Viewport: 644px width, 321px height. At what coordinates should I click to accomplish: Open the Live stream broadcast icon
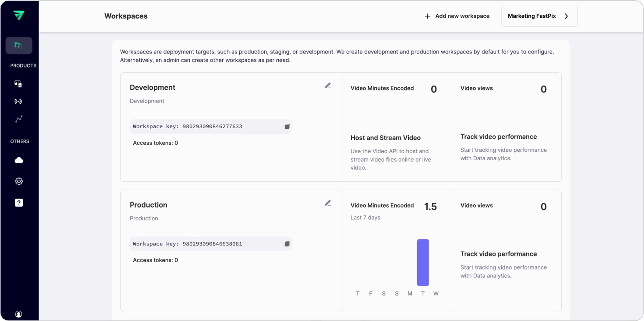pos(18,101)
